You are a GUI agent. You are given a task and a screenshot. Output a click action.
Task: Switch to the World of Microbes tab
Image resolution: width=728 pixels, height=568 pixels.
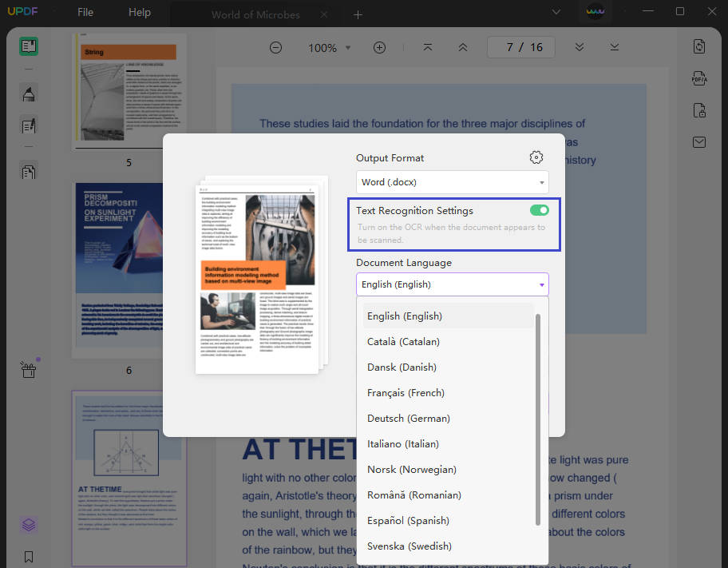(255, 14)
